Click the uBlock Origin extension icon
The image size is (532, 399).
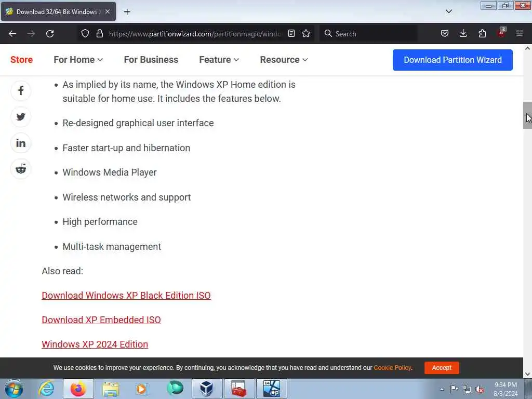tap(501, 33)
